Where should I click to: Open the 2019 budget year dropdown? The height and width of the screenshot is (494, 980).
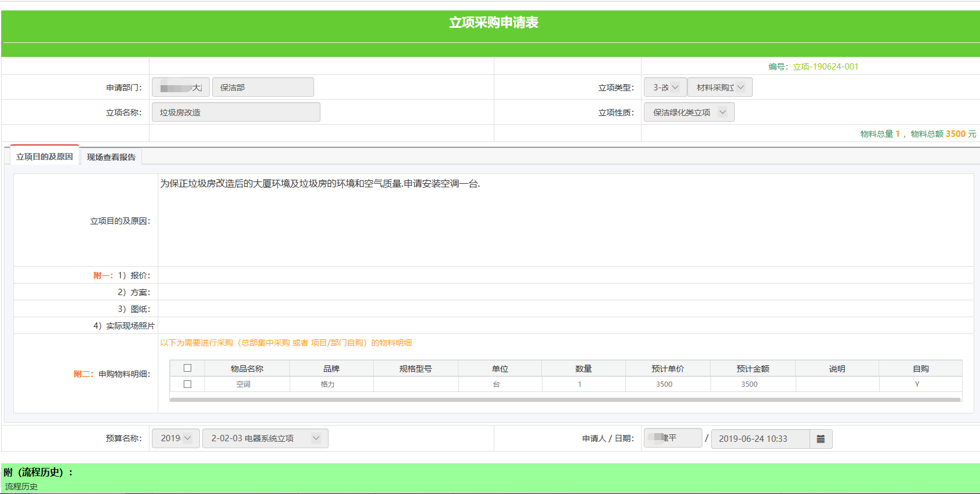click(x=176, y=438)
